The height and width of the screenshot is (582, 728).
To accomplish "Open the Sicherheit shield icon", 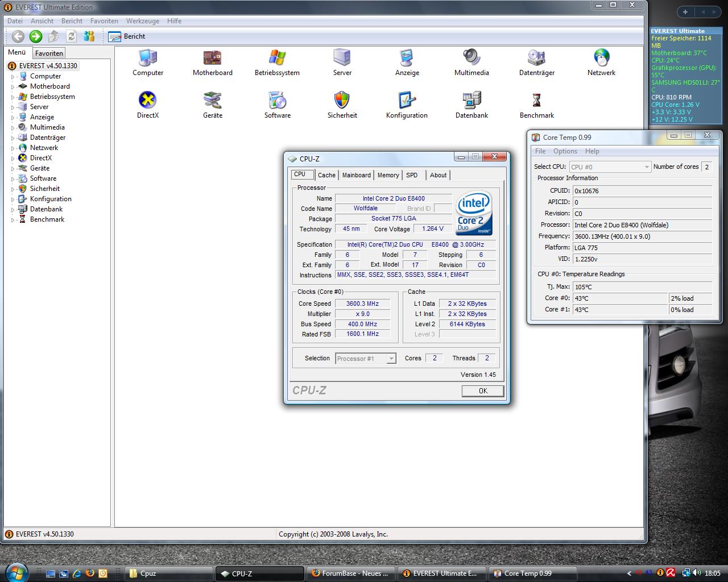I will [342, 100].
